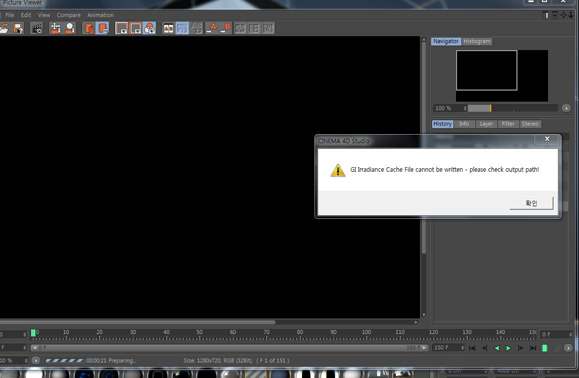Click frame 70 on the timeline ruler

click(266, 332)
